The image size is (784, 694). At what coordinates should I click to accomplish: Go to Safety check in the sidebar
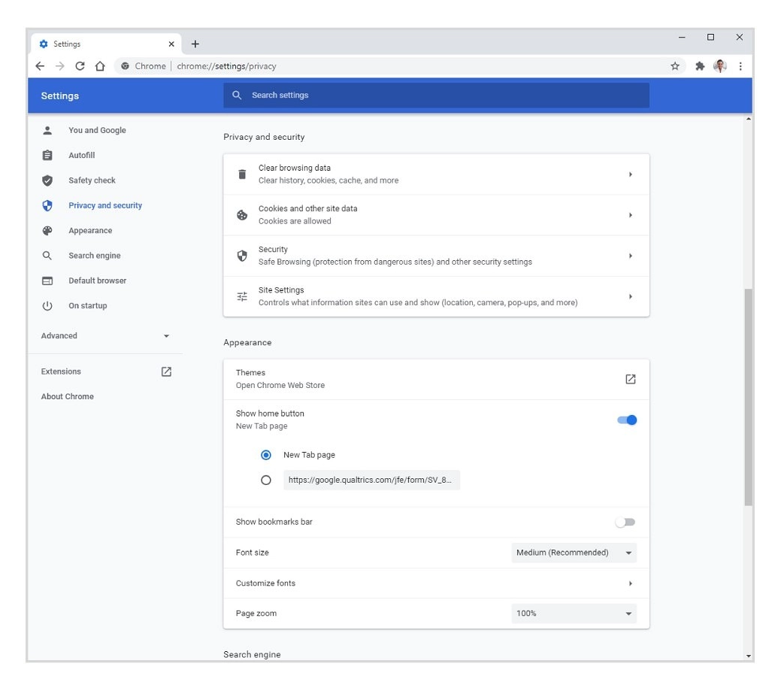coord(92,180)
